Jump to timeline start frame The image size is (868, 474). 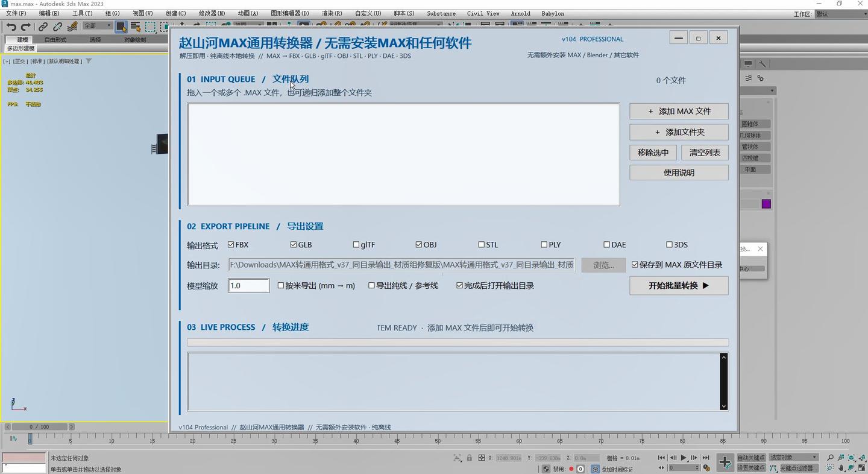[661, 458]
